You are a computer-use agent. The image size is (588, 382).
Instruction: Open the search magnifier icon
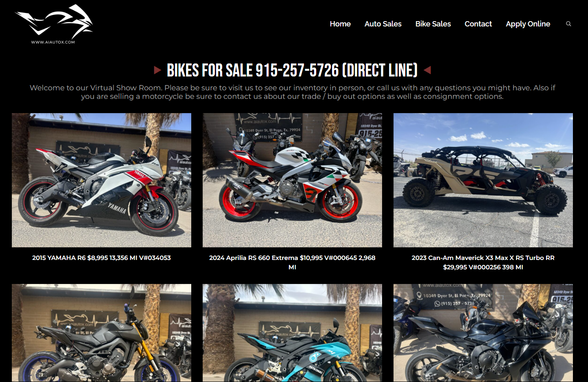[568, 24]
